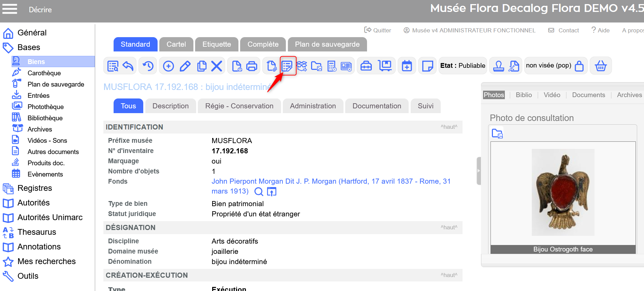Collapse the right panel using side handle
Image resolution: width=644 pixels, height=291 pixels.
[479, 171]
